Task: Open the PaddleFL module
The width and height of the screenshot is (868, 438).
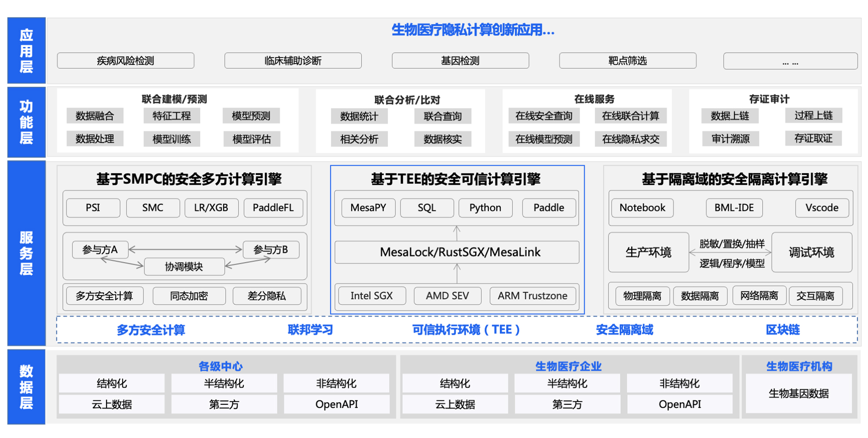Action: coord(273,208)
